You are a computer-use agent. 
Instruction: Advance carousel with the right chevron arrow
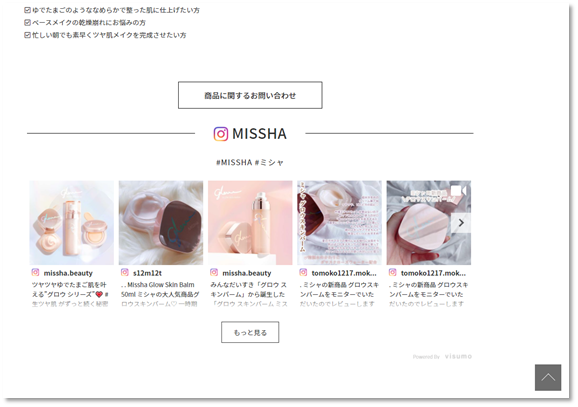click(x=461, y=223)
